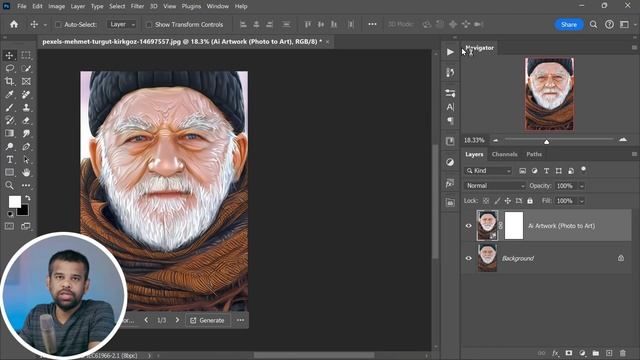Select the Eraser tool
This screenshot has width=640, height=360.
(x=26, y=121)
